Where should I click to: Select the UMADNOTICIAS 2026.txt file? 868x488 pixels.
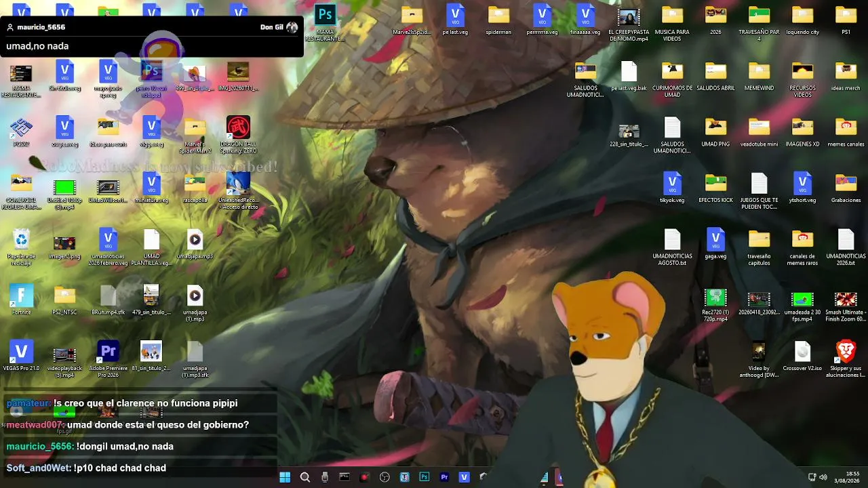(x=846, y=246)
